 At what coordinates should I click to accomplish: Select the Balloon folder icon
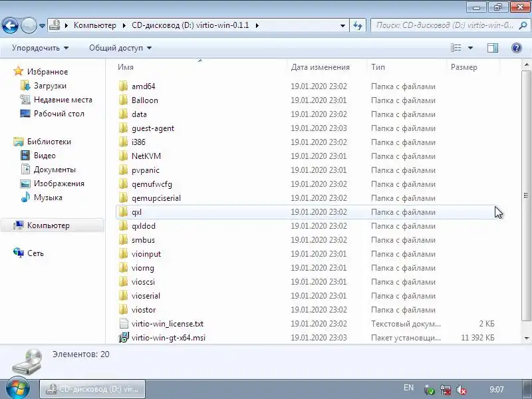pos(124,100)
